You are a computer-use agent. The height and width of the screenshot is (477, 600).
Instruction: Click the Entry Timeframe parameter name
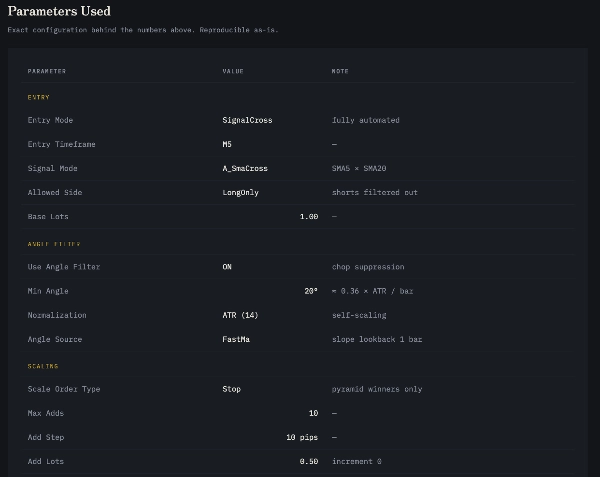61,144
